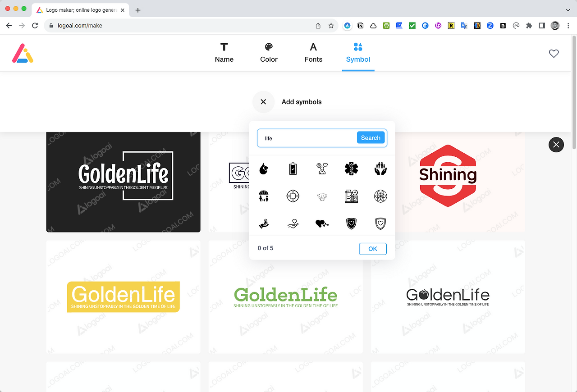This screenshot has height=392, width=577.
Task: Select the blood drop with plus symbol
Action: pos(264,169)
